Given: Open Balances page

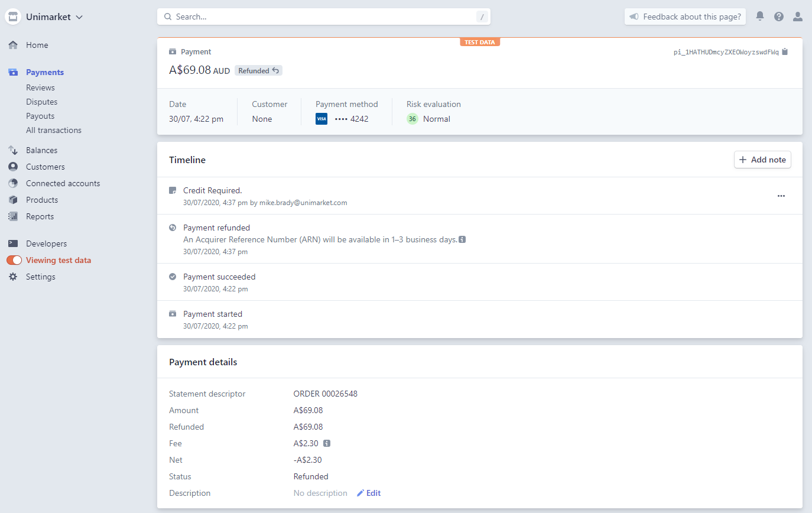Looking at the screenshot, I should pos(41,150).
